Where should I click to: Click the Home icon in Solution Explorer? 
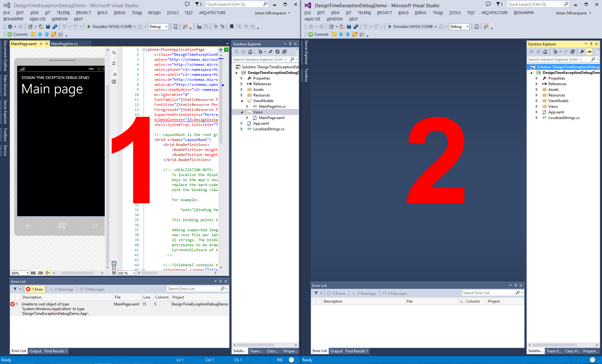tap(250, 52)
